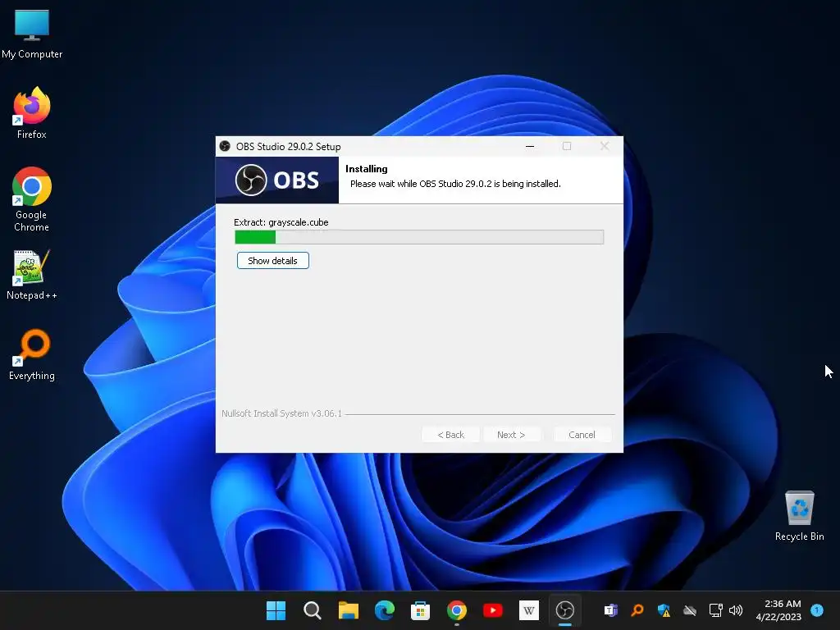Select OBS Setup taskbar icon
Viewport: 840px width, 630px height.
(x=565, y=610)
